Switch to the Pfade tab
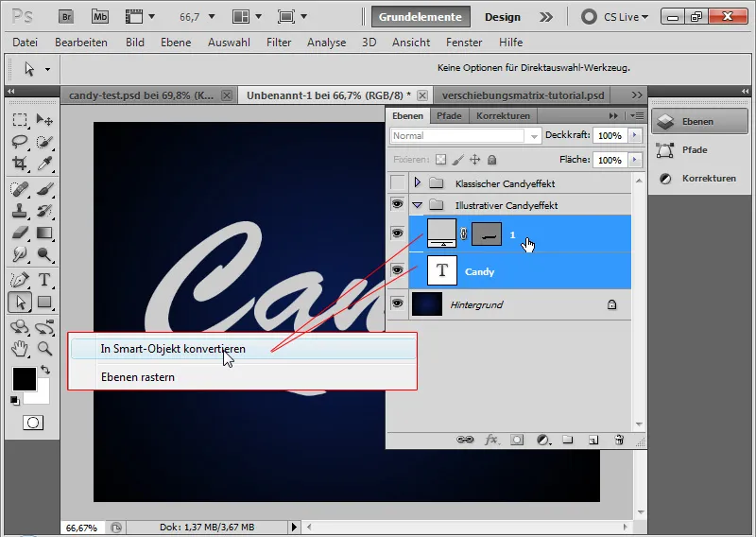 (449, 115)
